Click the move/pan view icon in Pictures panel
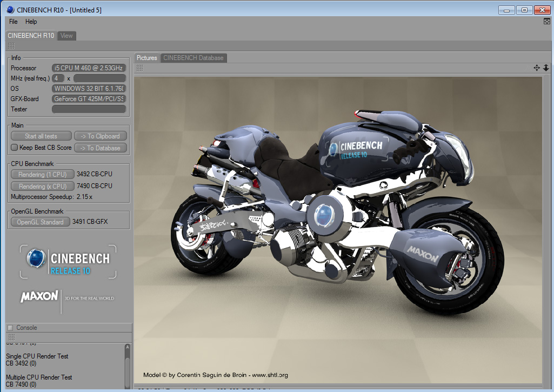554x392 pixels. [x=537, y=68]
